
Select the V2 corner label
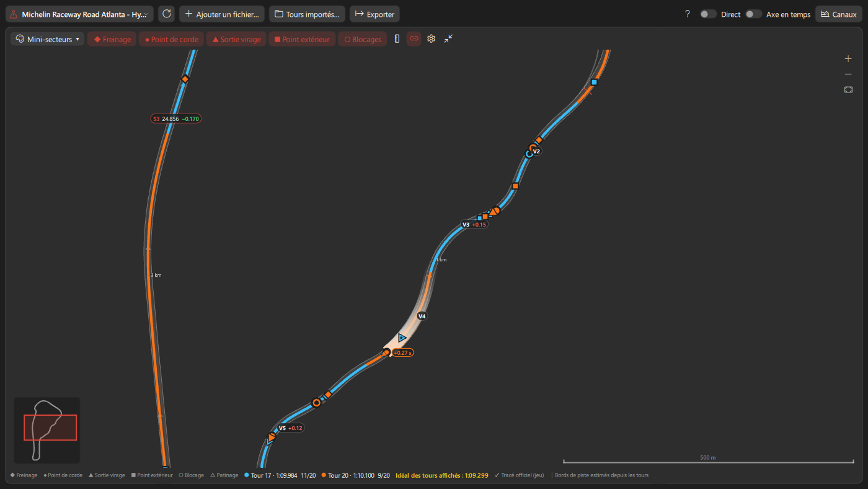pyautogui.click(x=536, y=151)
